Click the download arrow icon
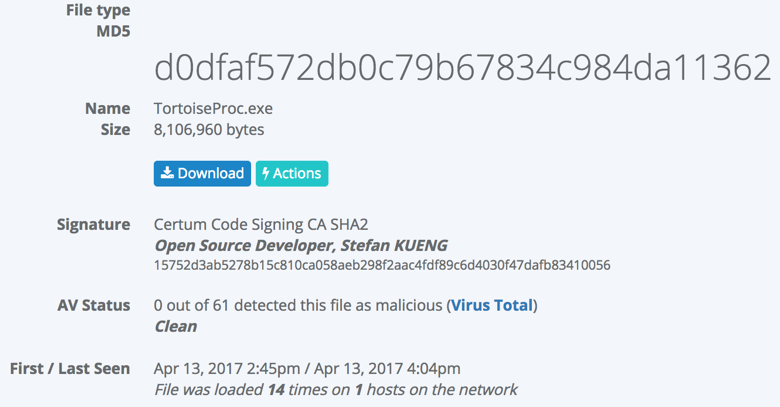This screenshot has width=780, height=407. tap(166, 173)
